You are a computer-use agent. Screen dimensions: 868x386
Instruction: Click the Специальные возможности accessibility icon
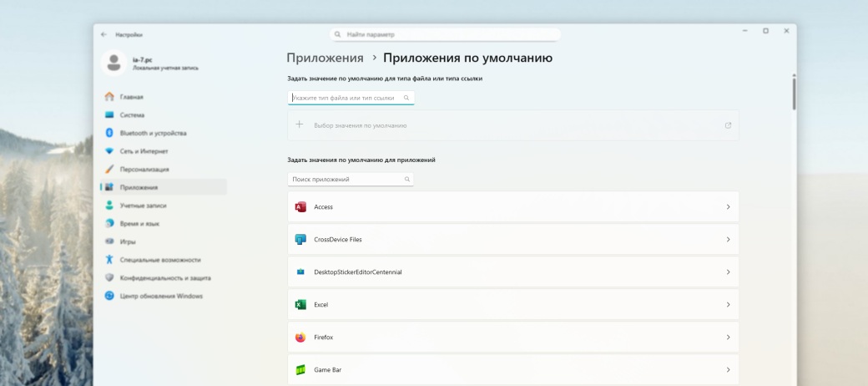(109, 260)
